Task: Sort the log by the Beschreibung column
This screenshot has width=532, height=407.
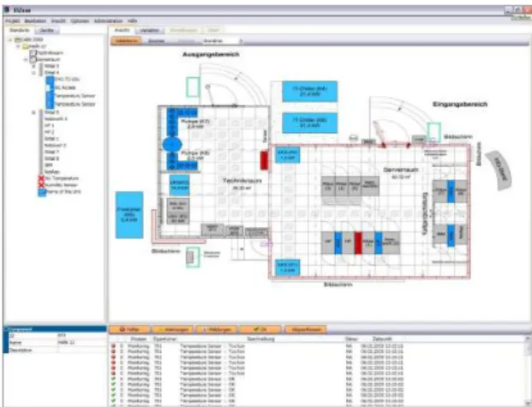Action: (x=260, y=338)
